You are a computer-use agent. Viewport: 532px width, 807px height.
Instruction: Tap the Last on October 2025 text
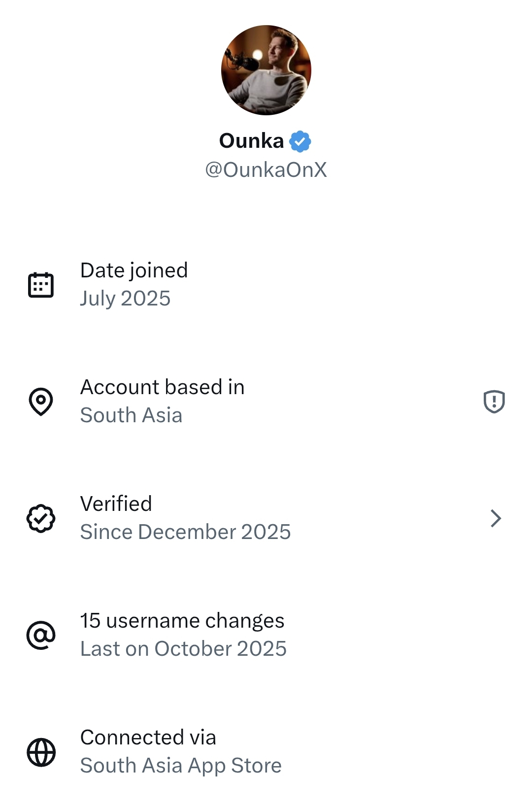[183, 649]
